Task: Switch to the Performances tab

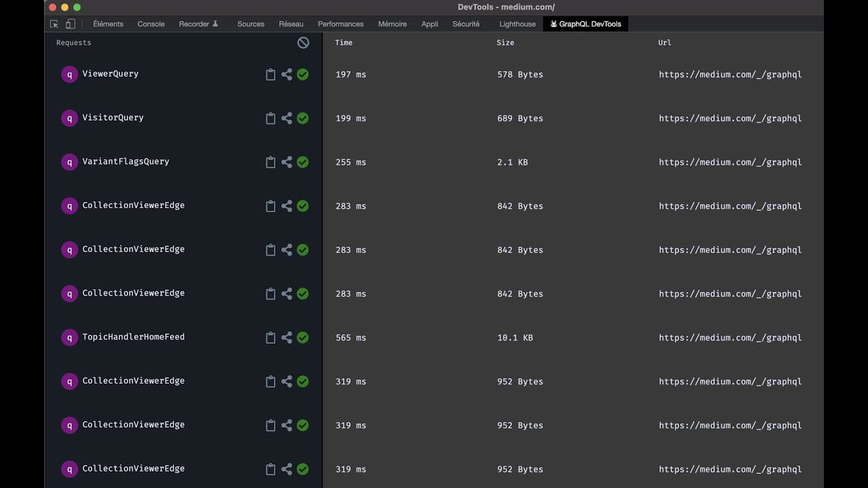Action: (340, 24)
